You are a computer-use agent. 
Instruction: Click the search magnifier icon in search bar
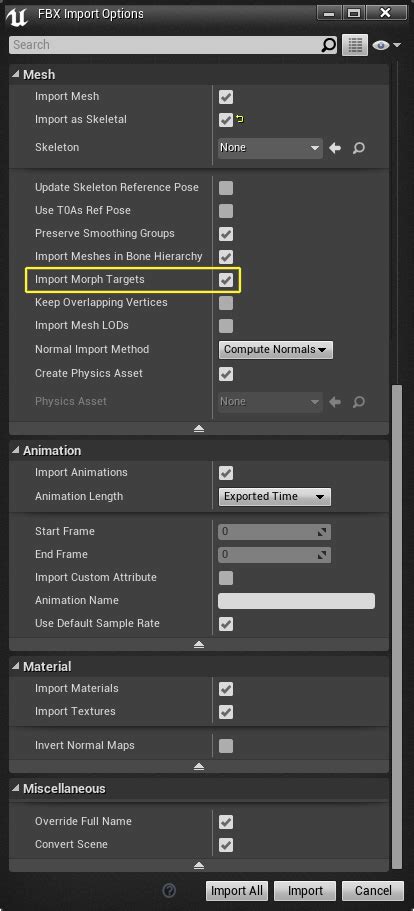click(329, 45)
